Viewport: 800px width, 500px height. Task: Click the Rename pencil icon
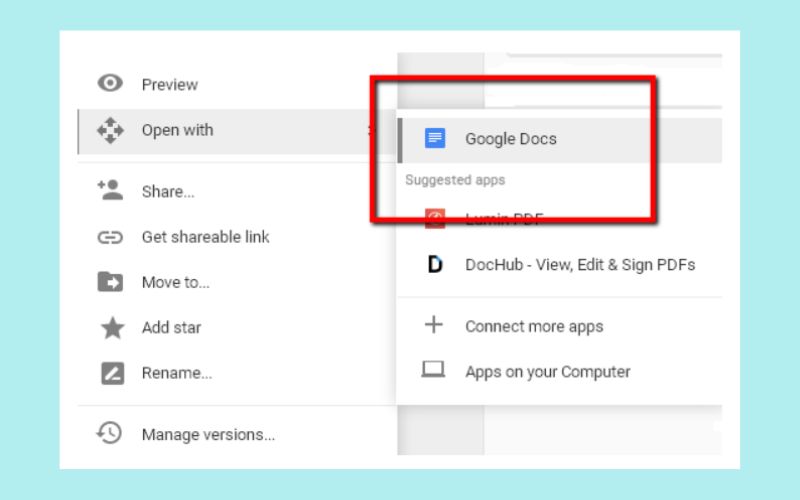click(x=112, y=373)
